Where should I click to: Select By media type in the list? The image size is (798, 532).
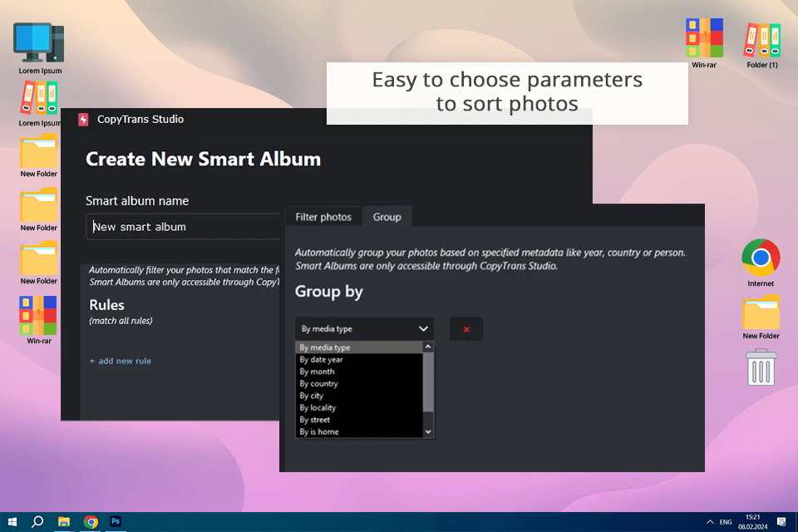pos(359,347)
